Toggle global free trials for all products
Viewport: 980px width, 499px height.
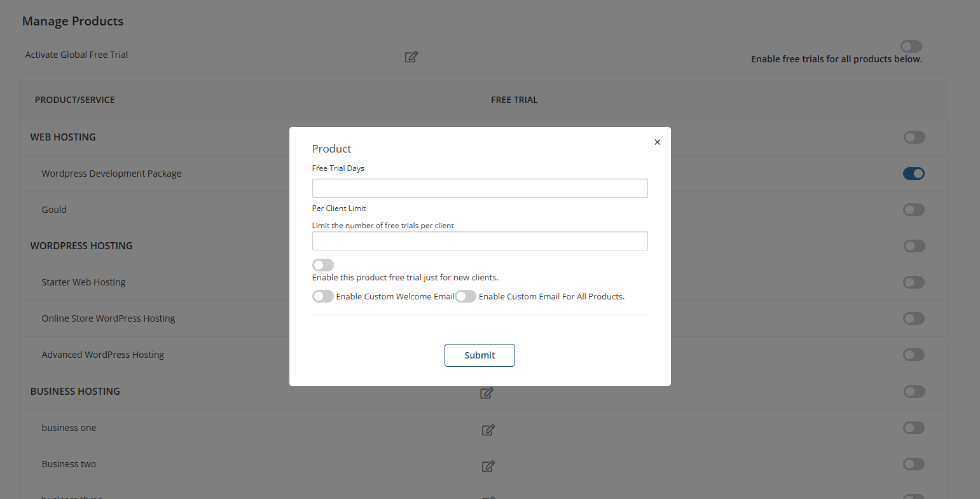pos(911,46)
